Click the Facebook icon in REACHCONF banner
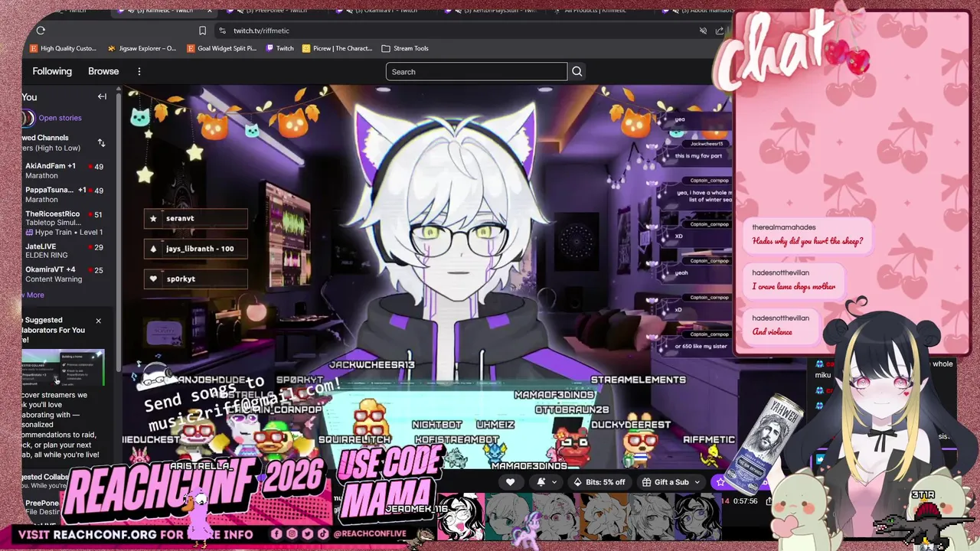 pos(276,534)
